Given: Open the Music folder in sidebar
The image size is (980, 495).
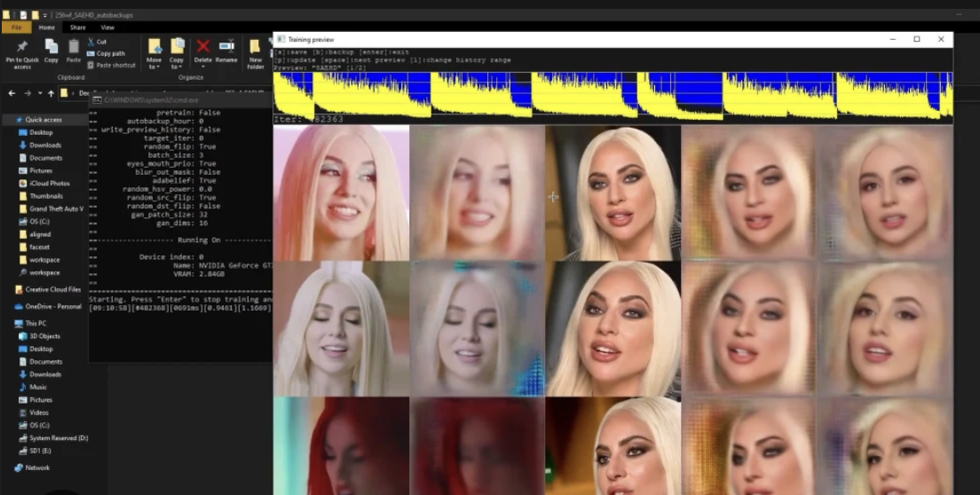Looking at the screenshot, I should pos(33,387).
